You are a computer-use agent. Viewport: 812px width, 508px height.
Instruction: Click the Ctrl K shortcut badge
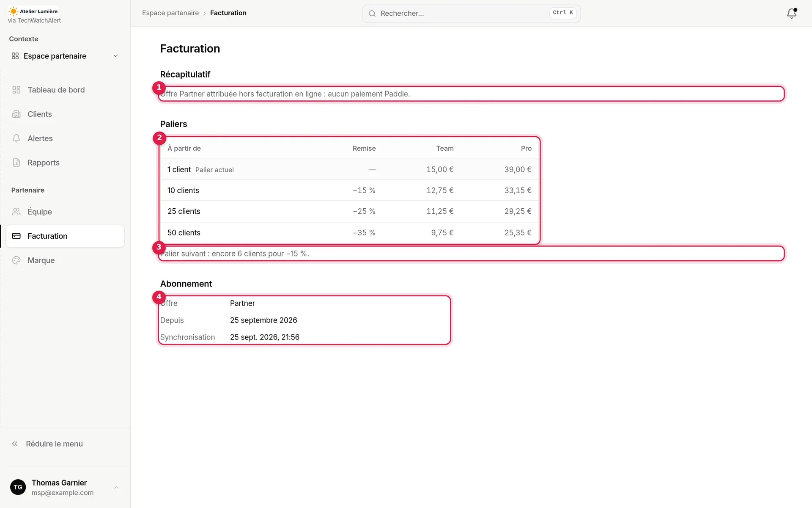click(563, 13)
